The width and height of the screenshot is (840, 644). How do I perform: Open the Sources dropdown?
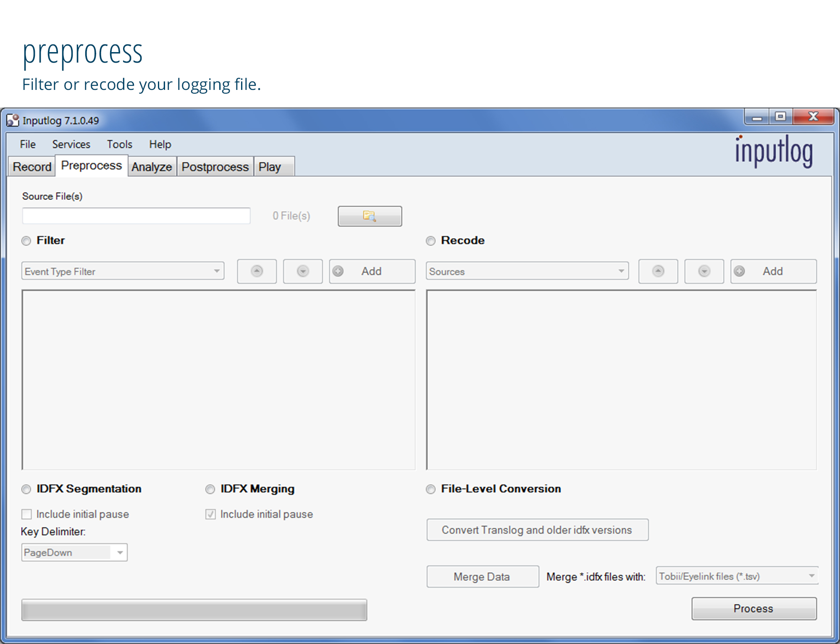pos(527,271)
